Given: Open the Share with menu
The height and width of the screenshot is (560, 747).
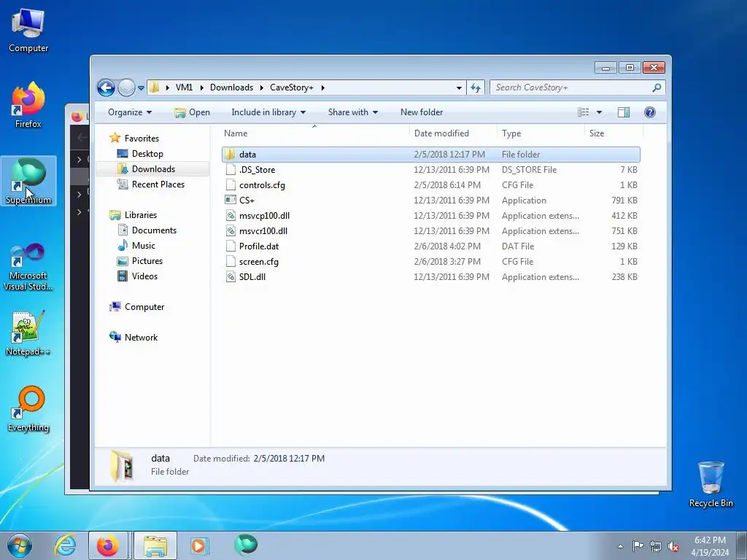Looking at the screenshot, I should (352, 112).
